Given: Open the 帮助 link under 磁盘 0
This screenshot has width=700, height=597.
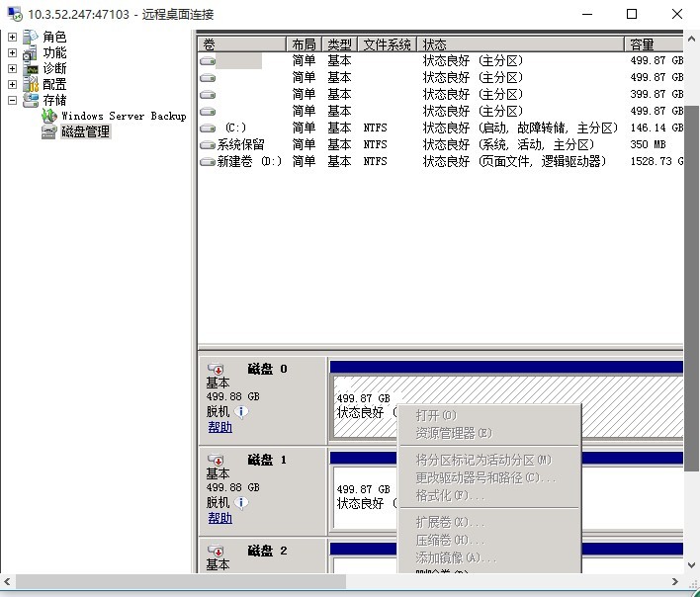Looking at the screenshot, I should 219,427.
